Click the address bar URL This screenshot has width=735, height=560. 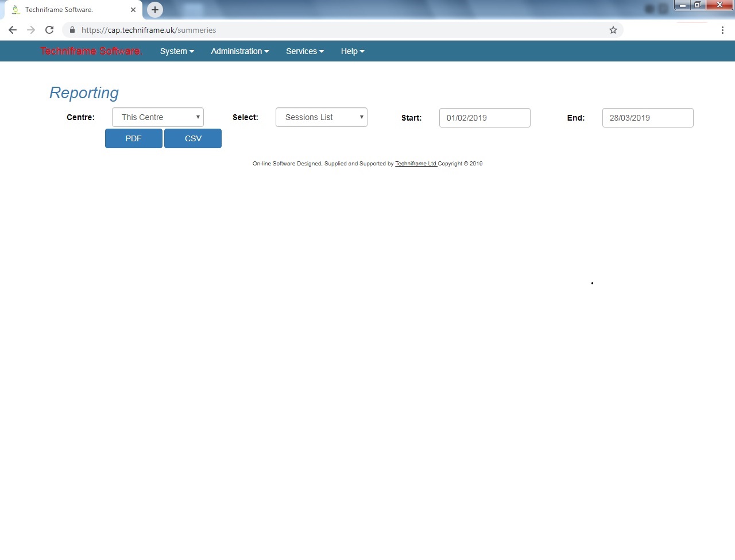tap(149, 30)
